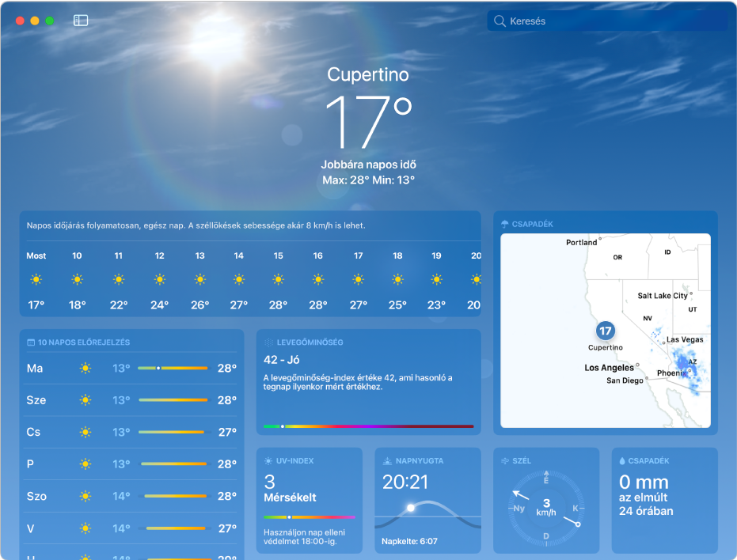Click the 'Cupertino' city title
Viewport: 737px width, 560px height.
[x=368, y=74]
